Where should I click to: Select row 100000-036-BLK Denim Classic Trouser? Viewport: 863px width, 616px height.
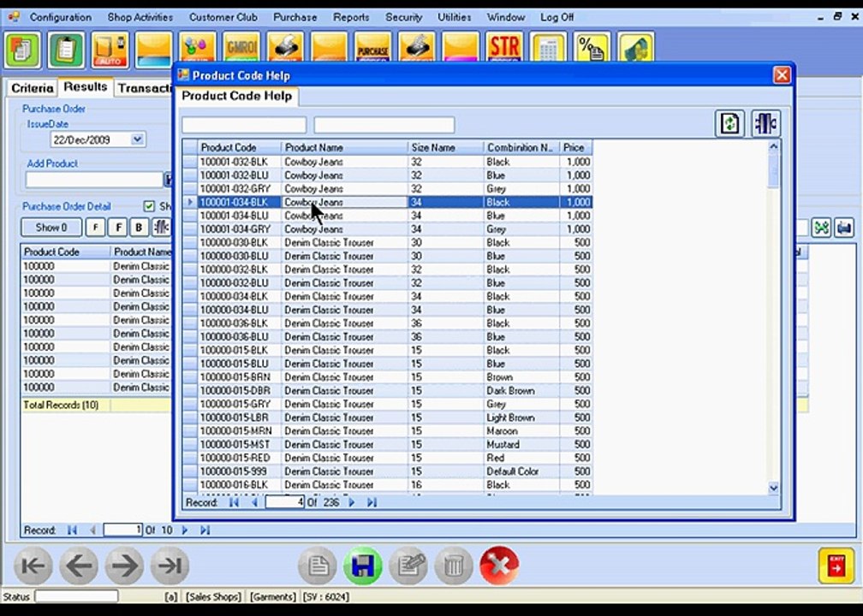pyautogui.click(x=388, y=323)
